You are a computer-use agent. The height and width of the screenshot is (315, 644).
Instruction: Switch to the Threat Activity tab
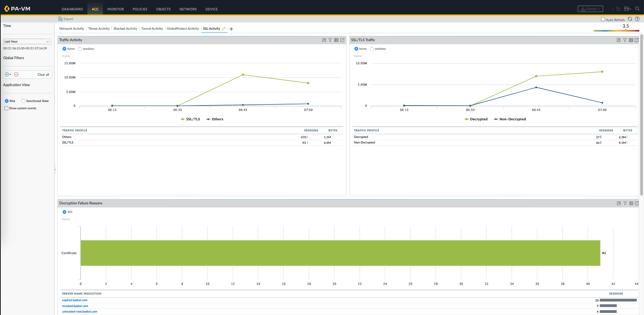(99, 29)
